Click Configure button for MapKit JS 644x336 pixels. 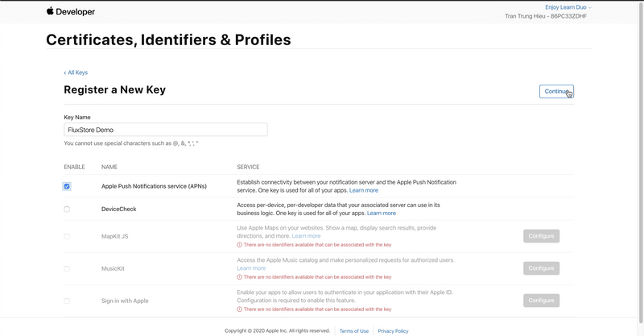point(541,236)
